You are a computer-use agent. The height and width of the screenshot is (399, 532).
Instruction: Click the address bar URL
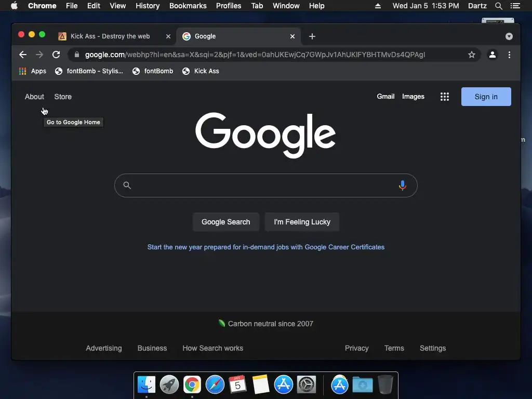pyautogui.click(x=255, y=55)
